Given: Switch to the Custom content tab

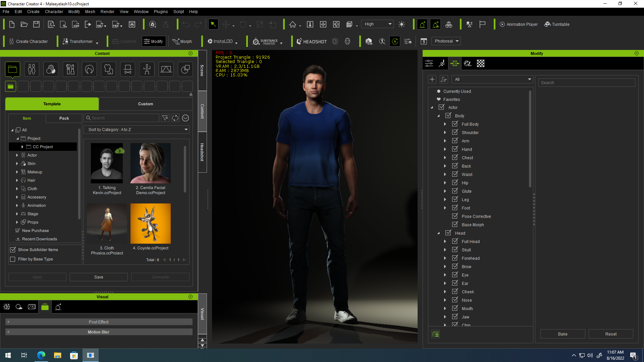Looking at the screenshot, I should click(x=145, y=104).
